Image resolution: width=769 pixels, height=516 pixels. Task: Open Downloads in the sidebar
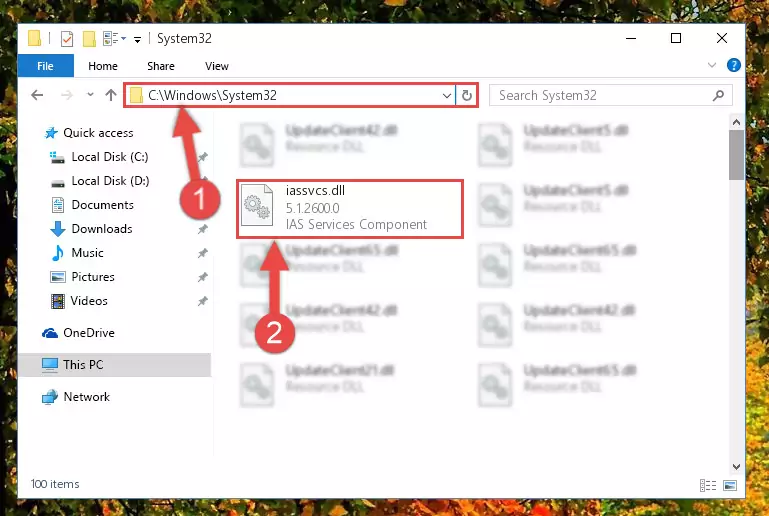pos(102,229)
